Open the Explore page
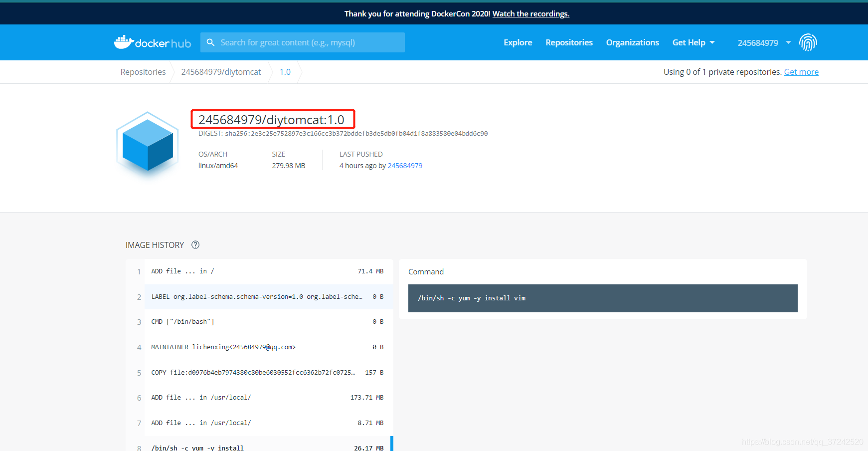The width and height of the screenshot is (868, 451). coord(518,42)
